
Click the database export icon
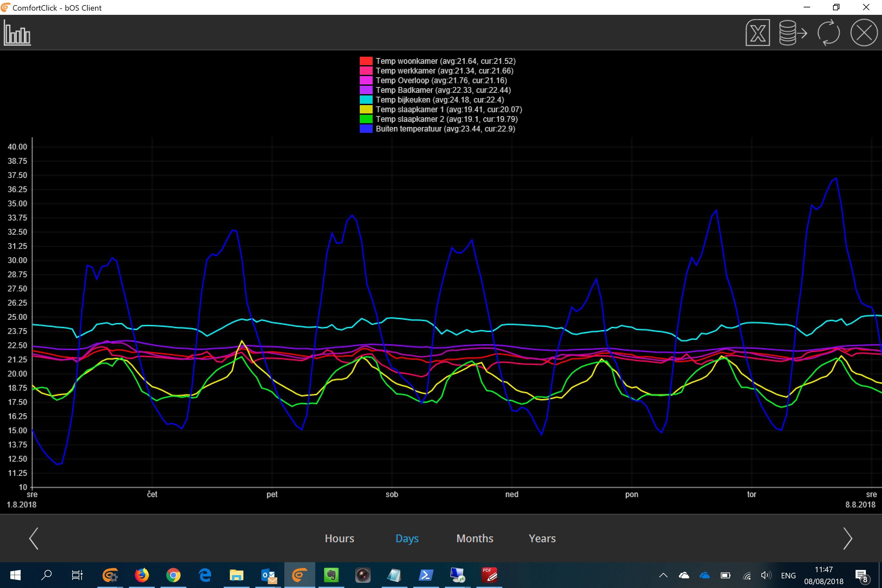(x=792, y=33)
